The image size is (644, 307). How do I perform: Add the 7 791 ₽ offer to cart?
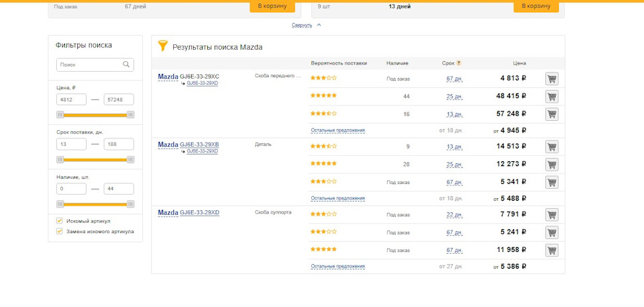552,214
